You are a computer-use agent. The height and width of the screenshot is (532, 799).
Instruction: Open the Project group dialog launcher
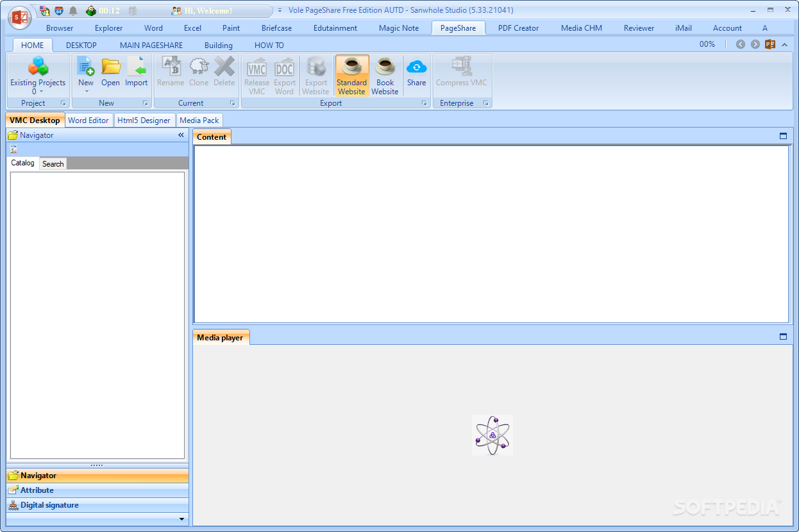tap(63, 103)
